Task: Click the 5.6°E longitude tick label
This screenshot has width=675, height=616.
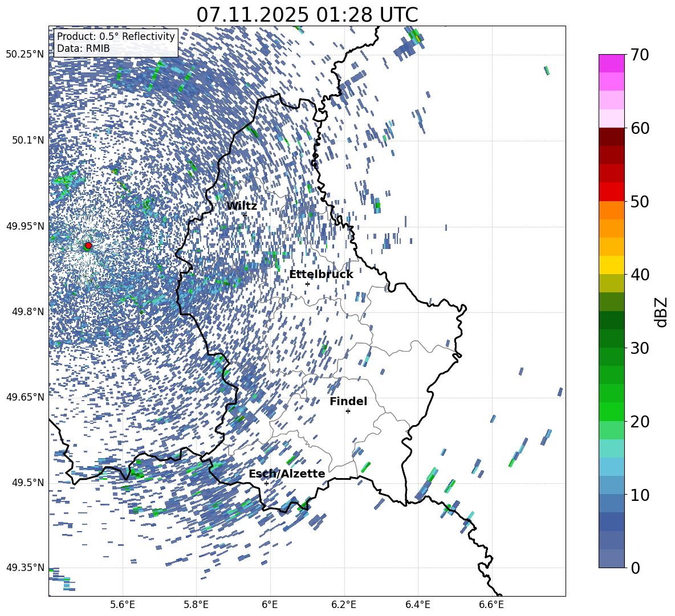Action: [123, 605]
